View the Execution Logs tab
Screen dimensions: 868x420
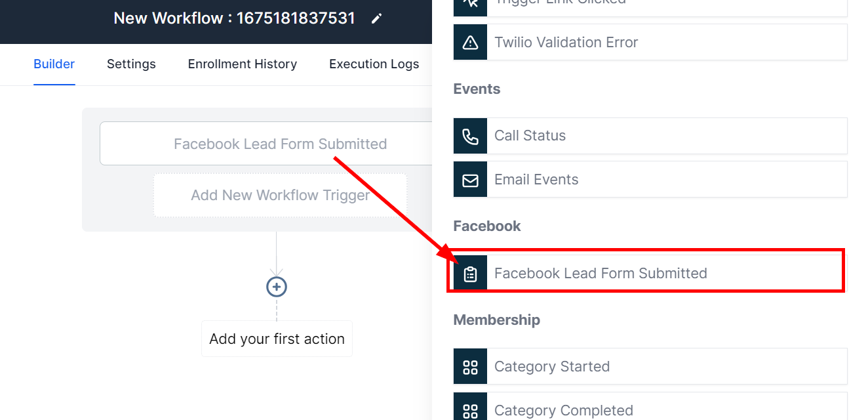coord(374,64)
